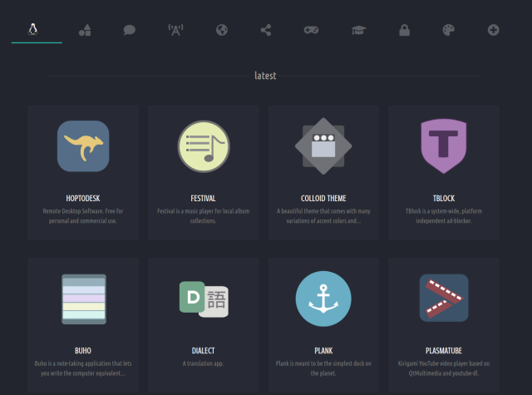This screenshot has width=532, height=395.
Task: Click the HOPTODESK title
Action: point(83,198)
